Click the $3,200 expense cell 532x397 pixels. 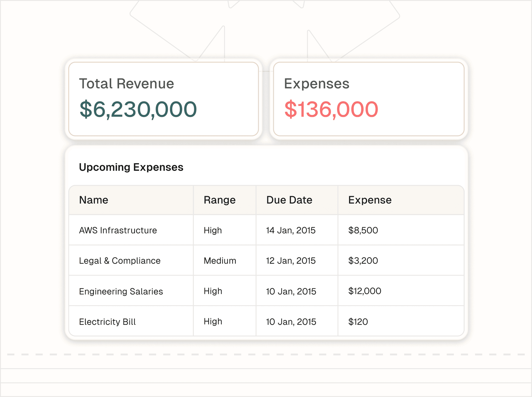[363, 261]
